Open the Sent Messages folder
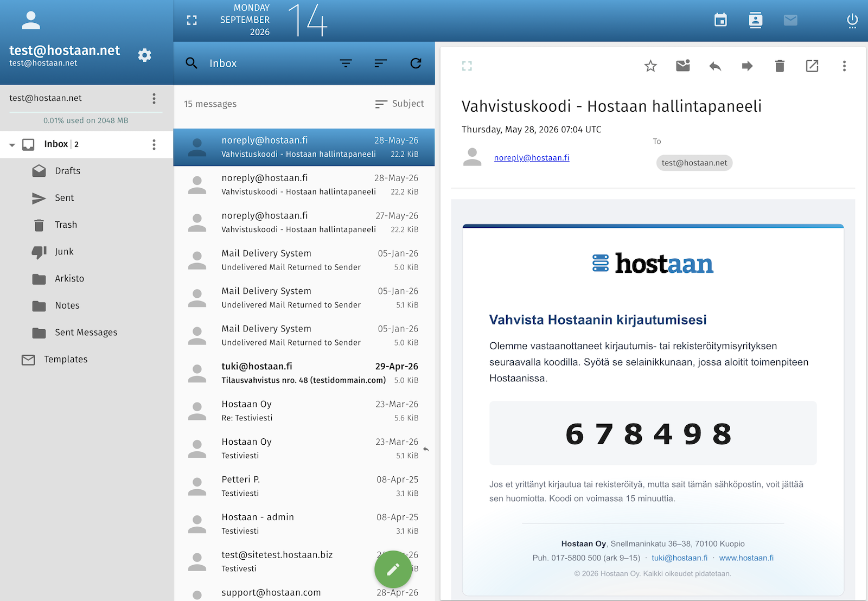The image size is (868, 601). tap(87, 333)
